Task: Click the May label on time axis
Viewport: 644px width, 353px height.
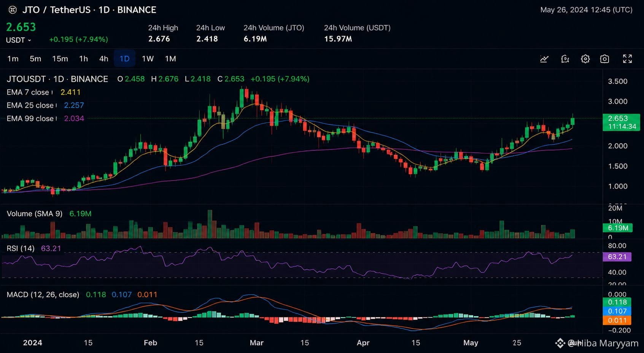Action: pyautogui.click(x=471, y=343)
